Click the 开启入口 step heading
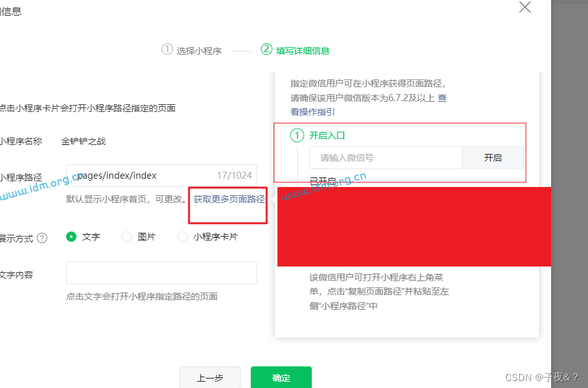The height and width of the screenshot is (388, 588). 327,135
